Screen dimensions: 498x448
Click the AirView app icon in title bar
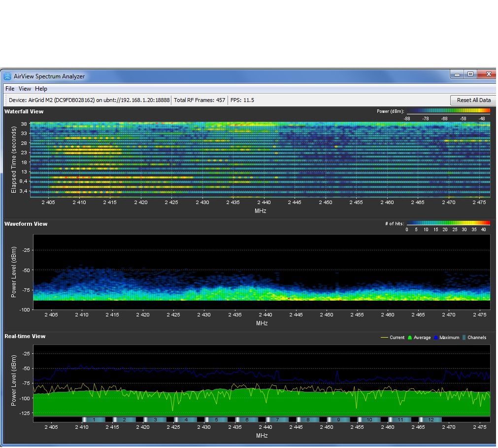pos(7,76)
